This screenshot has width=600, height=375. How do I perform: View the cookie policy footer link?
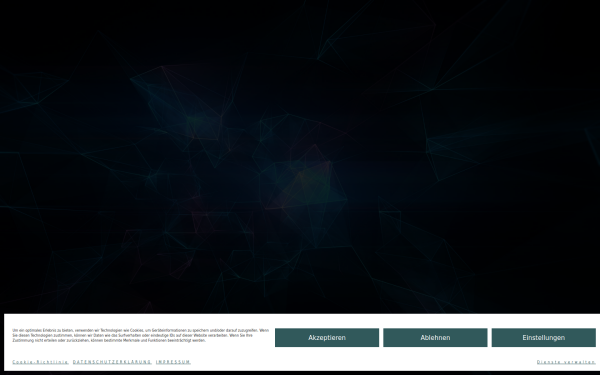40,362
